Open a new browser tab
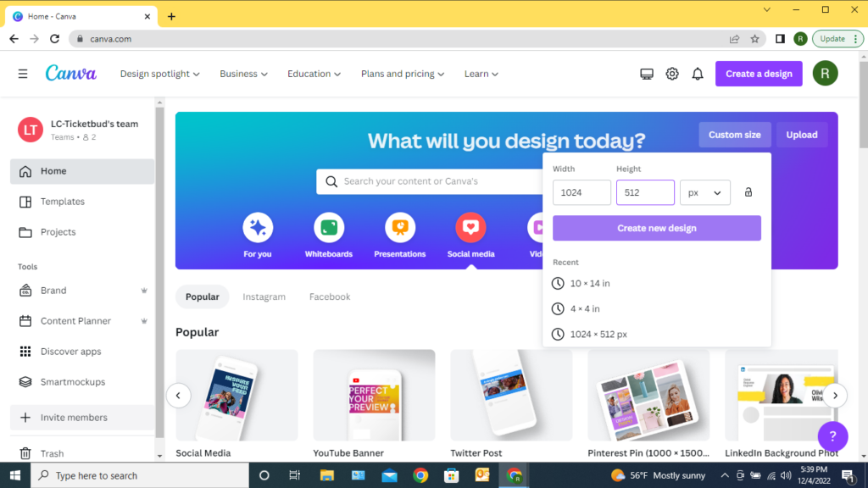Image resolution: width=868 pixels, height=488 pixels. [x=171, y=17]
